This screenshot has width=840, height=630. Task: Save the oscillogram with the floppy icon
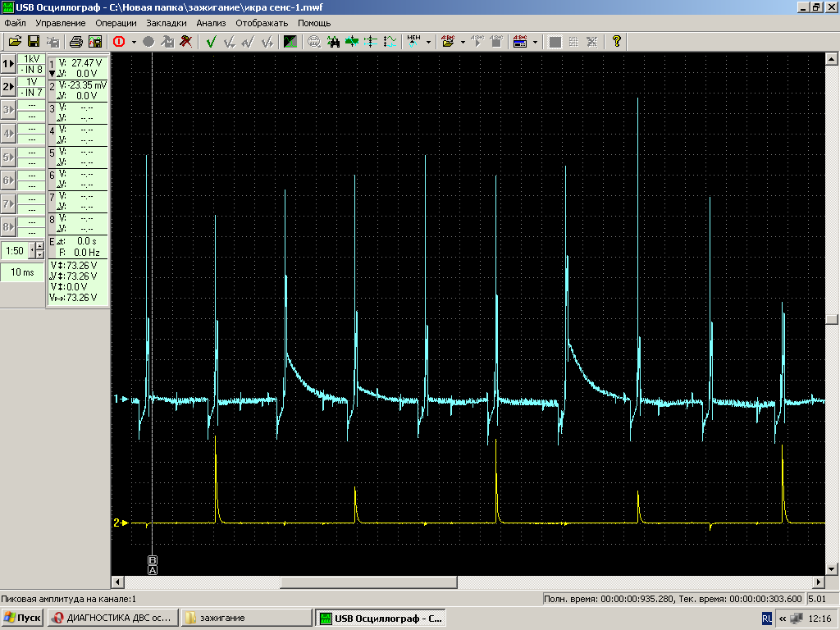[x=34, y=42]
